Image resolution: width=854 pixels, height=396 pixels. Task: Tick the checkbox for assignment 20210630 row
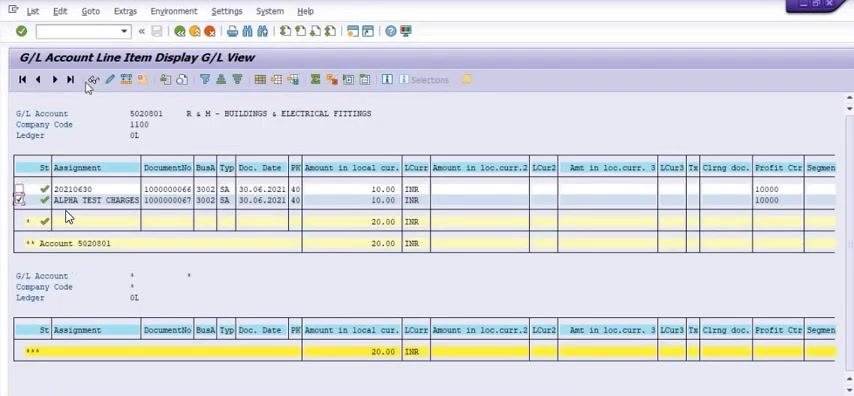19,189
